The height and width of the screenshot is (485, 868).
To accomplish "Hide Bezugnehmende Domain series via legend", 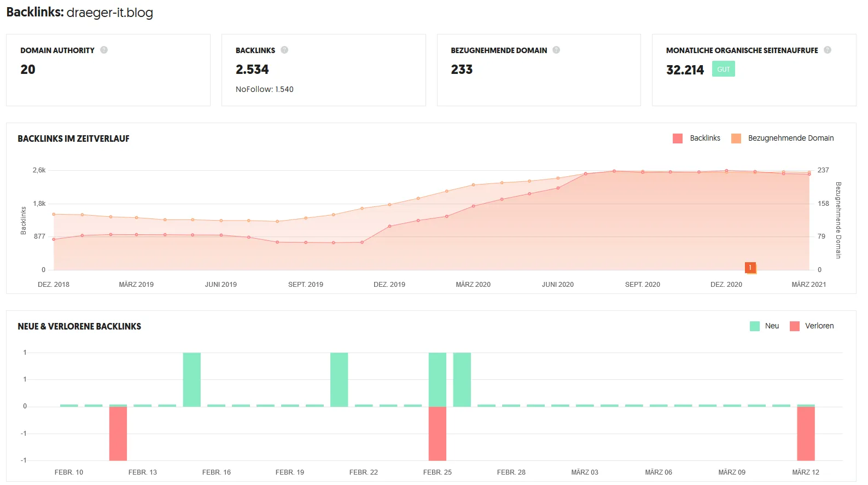I will 782,138.
